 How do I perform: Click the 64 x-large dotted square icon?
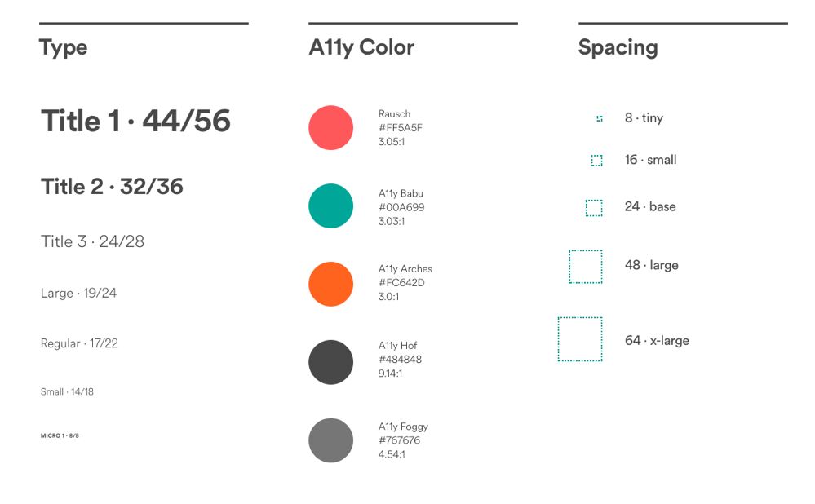580,339
